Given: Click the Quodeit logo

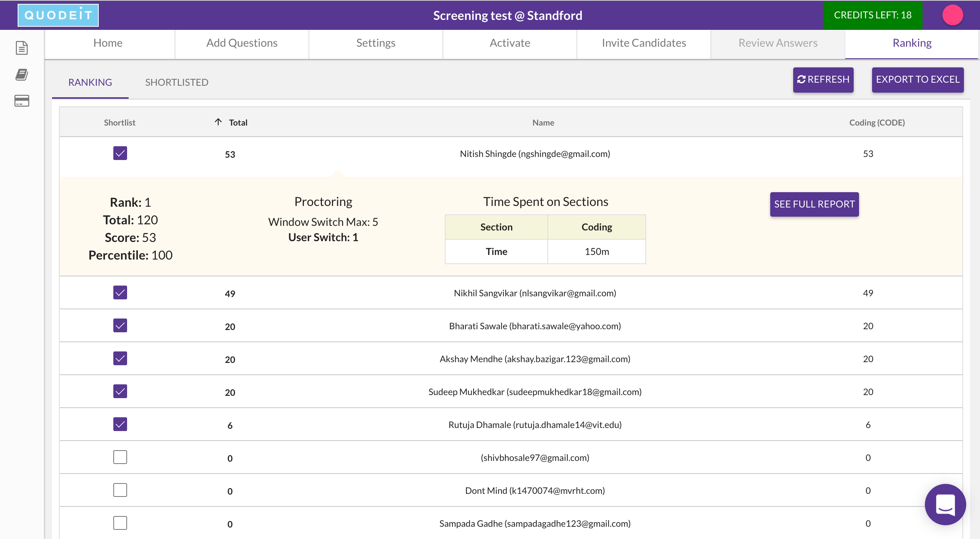Looking at the screenshot, I should 58,15.
